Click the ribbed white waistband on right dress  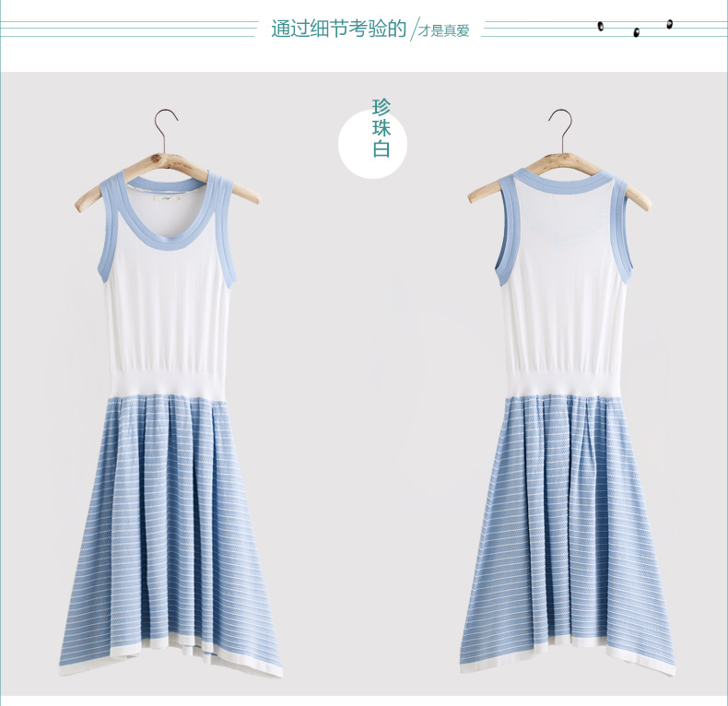click(x=562, y=379)
